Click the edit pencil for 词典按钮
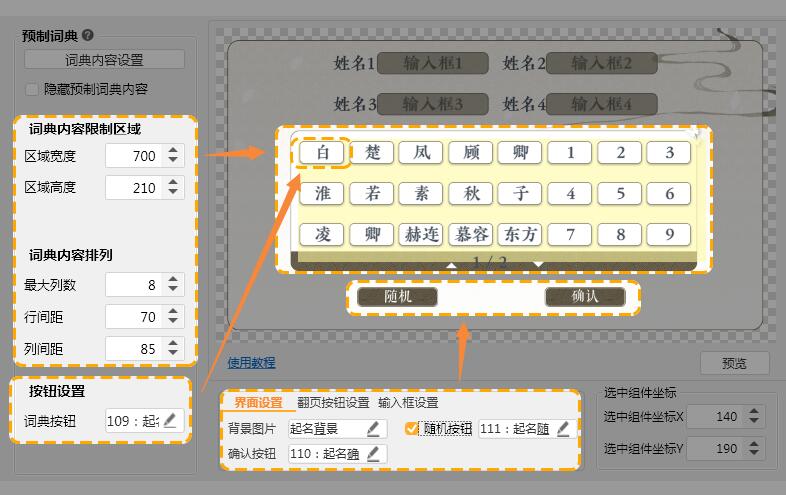Screen dimensions: 786x495 tap(170, 421)
